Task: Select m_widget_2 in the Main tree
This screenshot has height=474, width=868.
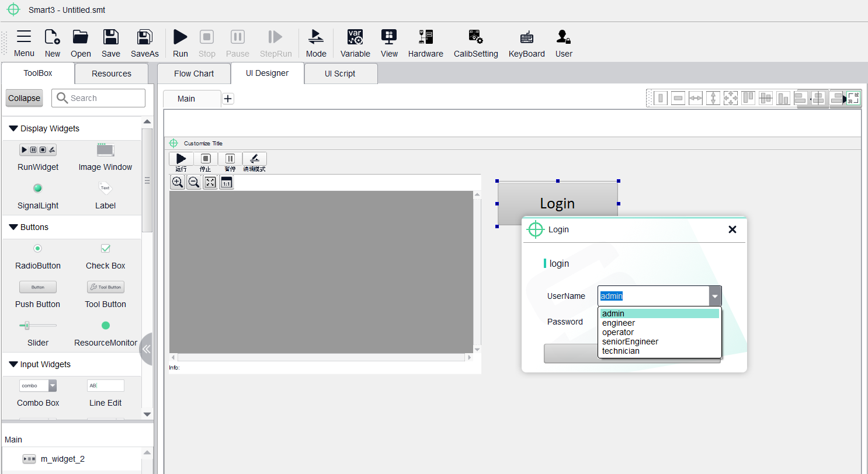Action: (63, 459)
